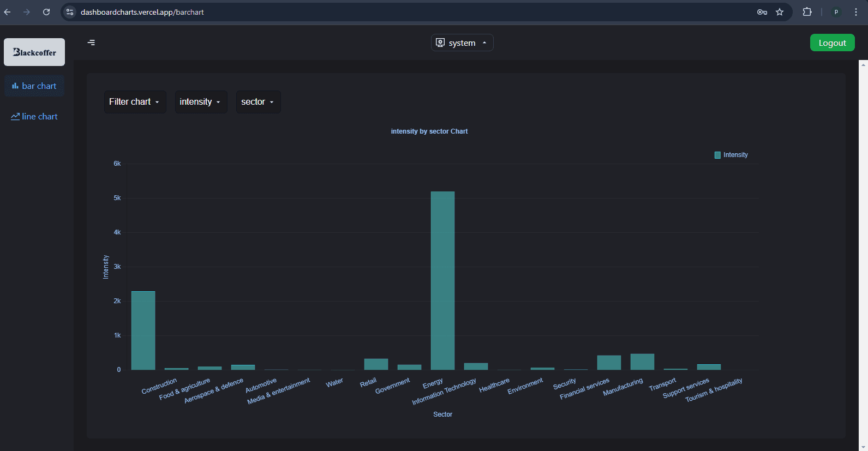
Task: Click the Blackcoffer logo
Action: click(x=34, y=52)
